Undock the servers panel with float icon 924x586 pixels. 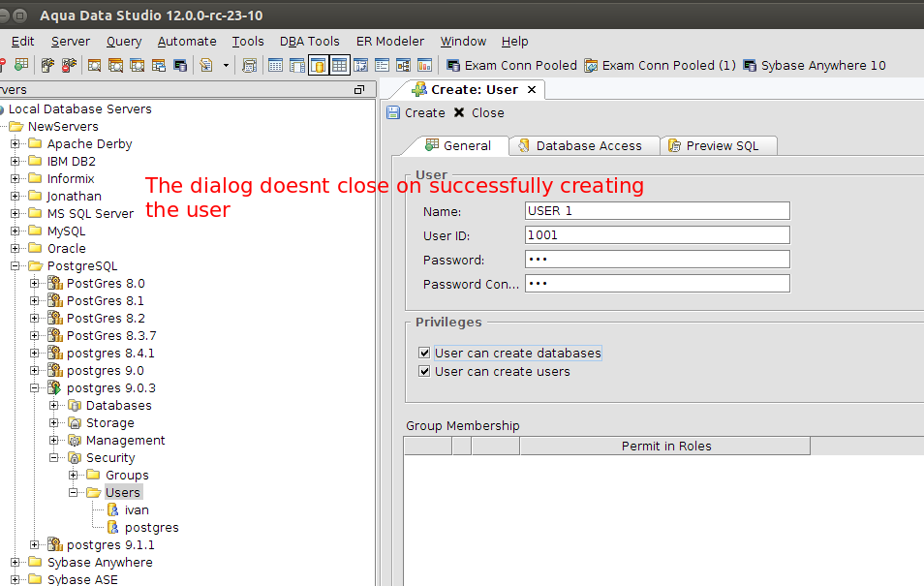point(359,90)
